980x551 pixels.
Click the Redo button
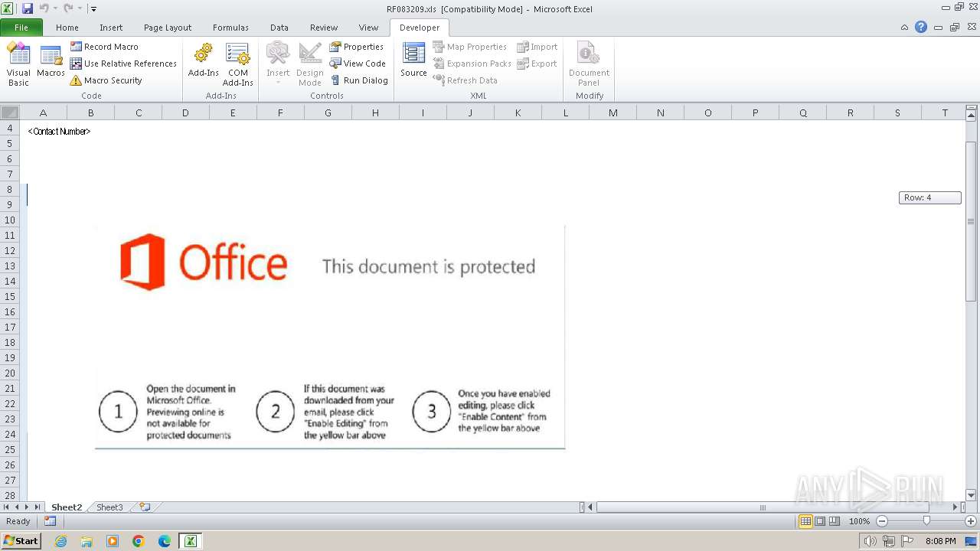[x=68, y=8]
